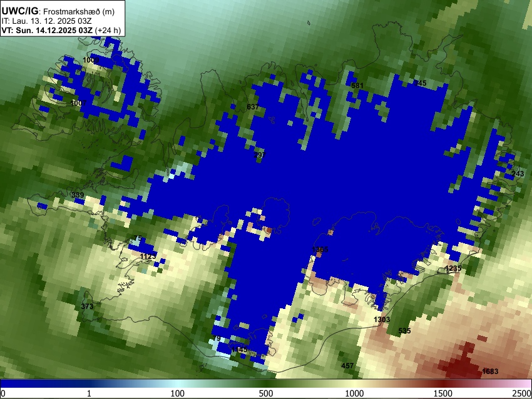Viewport: 532px width, 399px height.
Task: Click the map value label "339"
Action: (x=78, y=195)
